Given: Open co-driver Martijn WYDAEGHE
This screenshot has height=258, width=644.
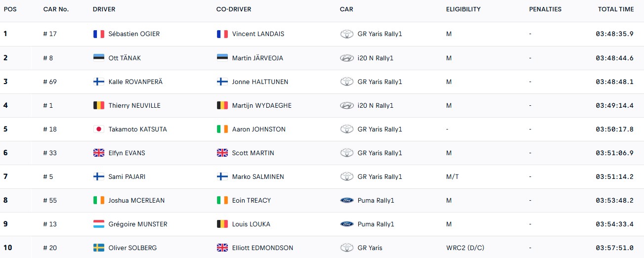Looking at the screenshot, I should coord(261,105).
